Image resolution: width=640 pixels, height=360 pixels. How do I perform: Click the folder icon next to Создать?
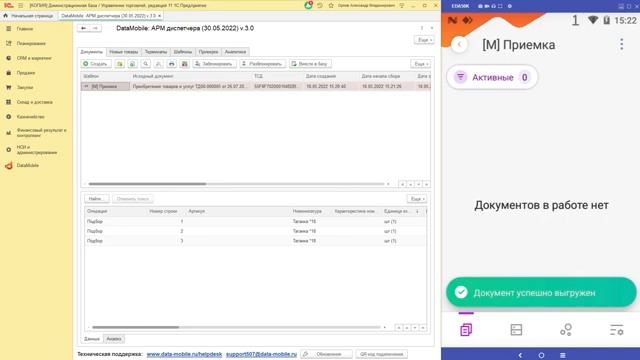point(120,64)
